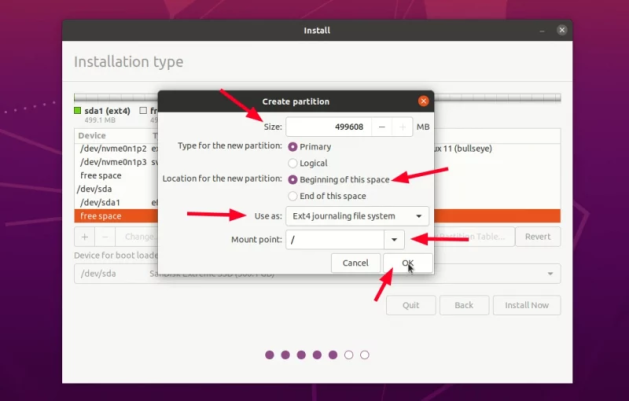Click the Mount point text field
Viewport: 629px width, 401px height.
(334, 240)
